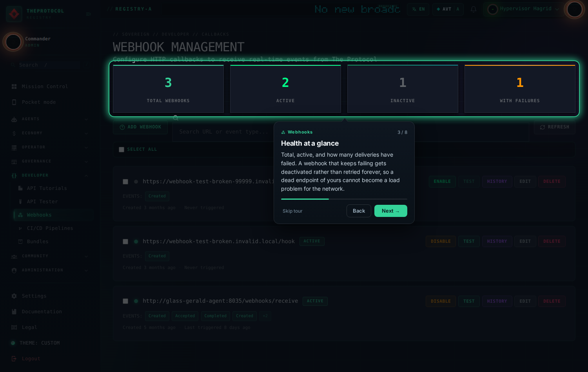Open Settings gear icon
This screenshot has width=588, height=372.
click(14, 296)
